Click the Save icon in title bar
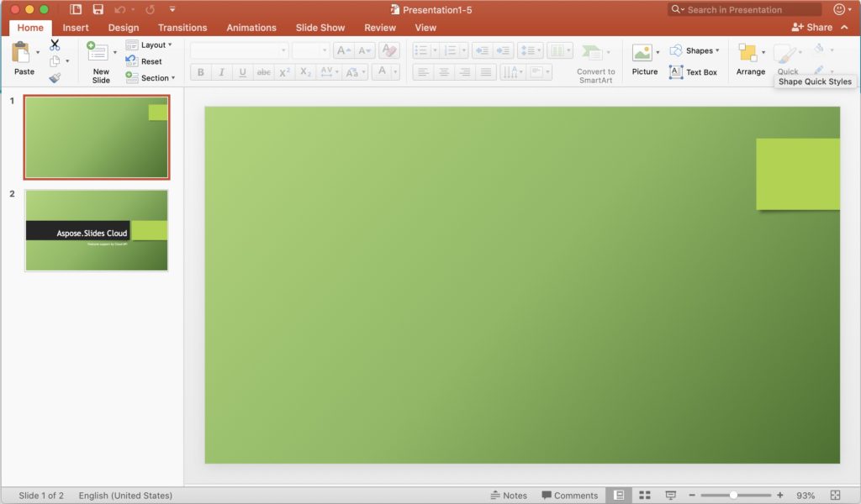This screenshot has width=861, height=504. pyautogui.click(x=98, y=10)
